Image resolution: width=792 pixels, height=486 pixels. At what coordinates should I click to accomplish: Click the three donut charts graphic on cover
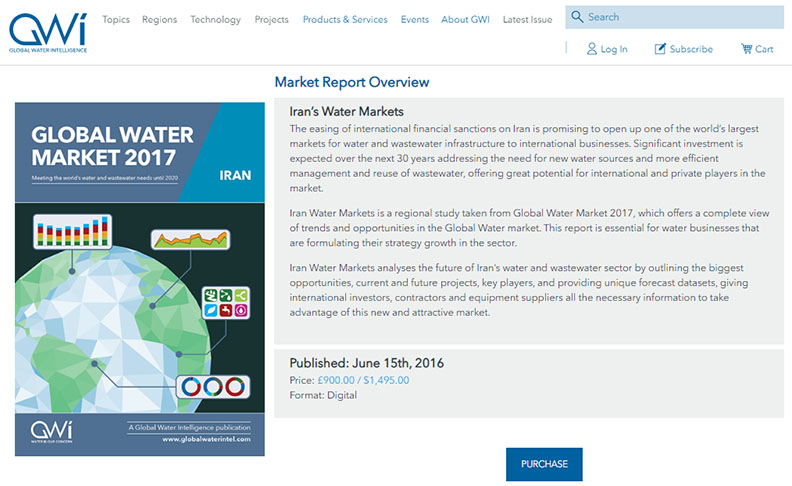(x=213, y=387)
